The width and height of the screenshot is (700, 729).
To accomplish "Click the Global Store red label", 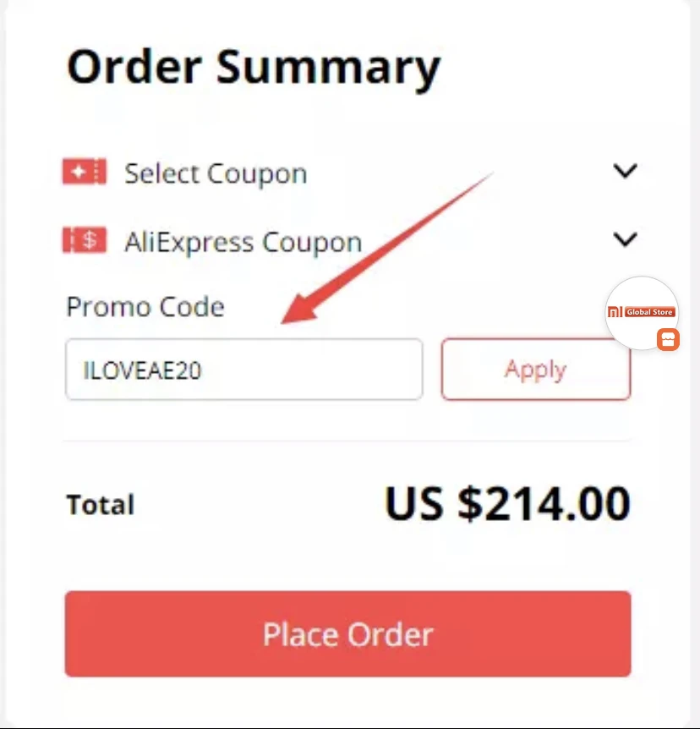I will point(649,312).
